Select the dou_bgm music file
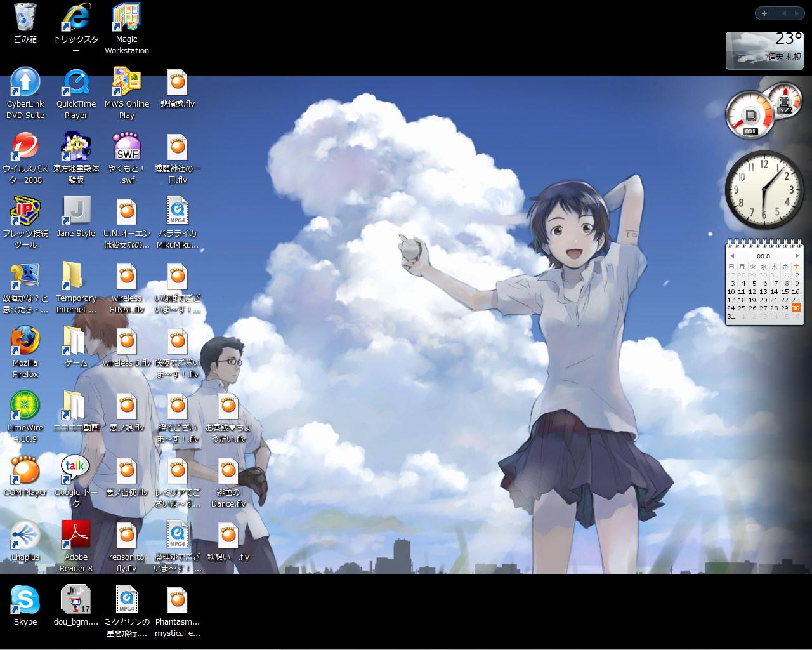 pos(76,606)
